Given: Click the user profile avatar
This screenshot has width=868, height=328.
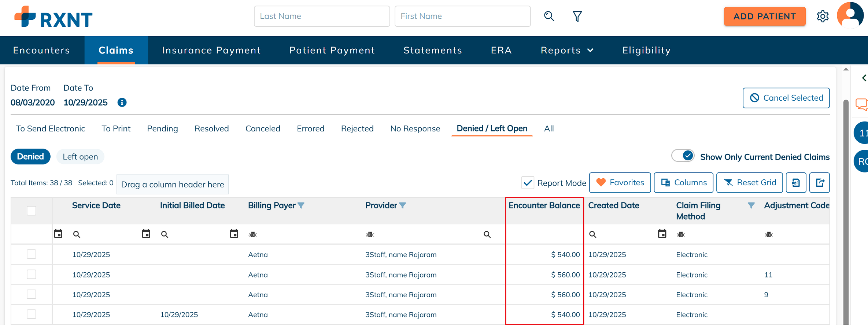Looking at the screenshot, I should (850, 15).
